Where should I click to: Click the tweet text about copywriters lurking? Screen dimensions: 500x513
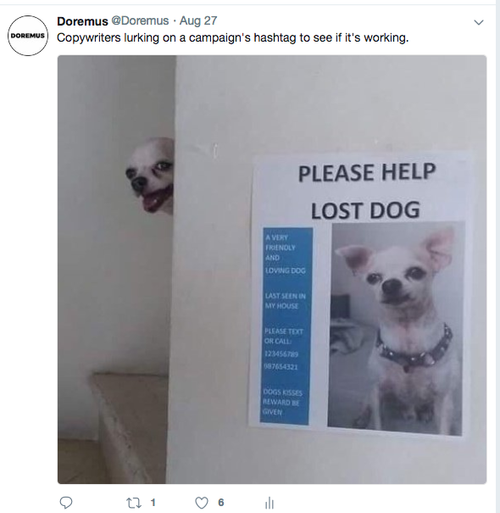point(233,38)
